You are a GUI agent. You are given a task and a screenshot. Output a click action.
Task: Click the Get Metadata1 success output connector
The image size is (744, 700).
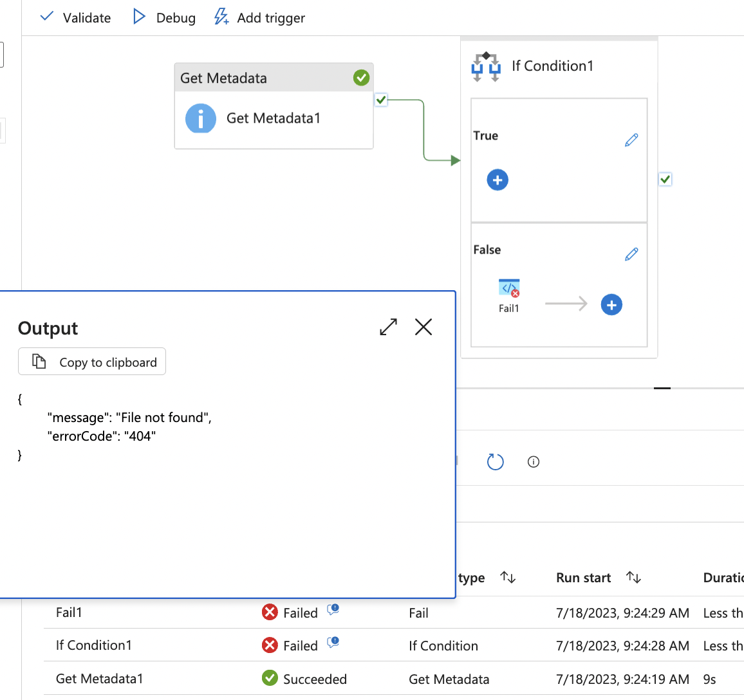[381, 100]
